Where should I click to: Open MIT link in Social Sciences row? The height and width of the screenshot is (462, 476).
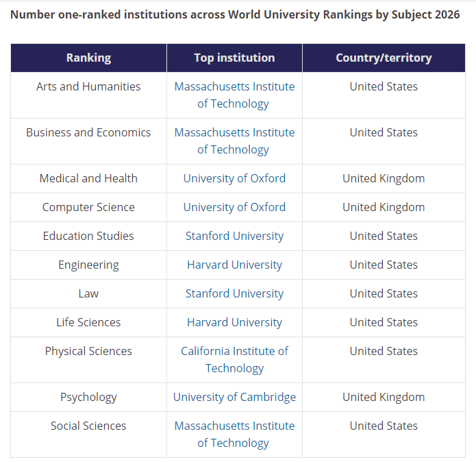click(x=234, y=426)
